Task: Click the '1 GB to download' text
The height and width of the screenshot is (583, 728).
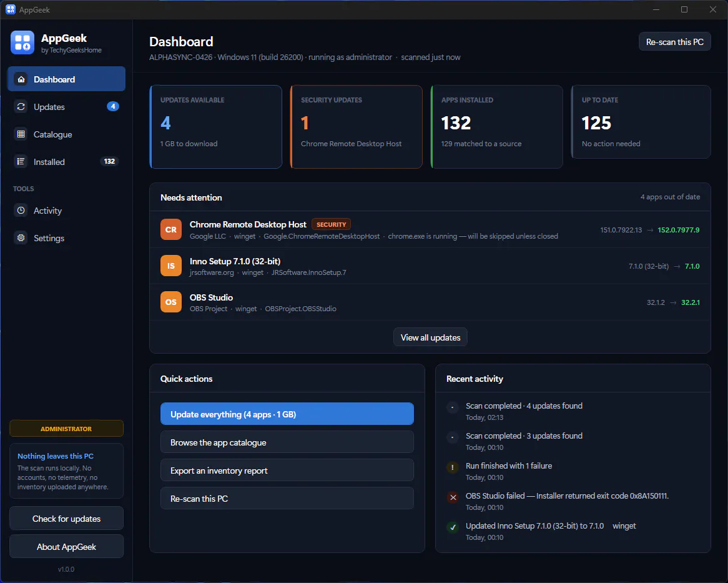Action: click(189, 144)
